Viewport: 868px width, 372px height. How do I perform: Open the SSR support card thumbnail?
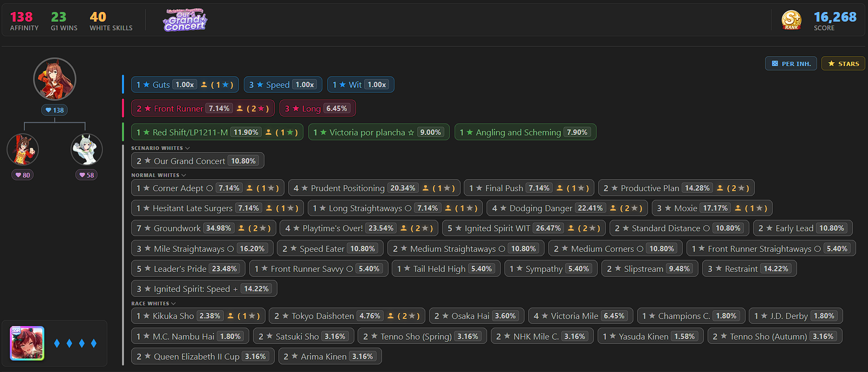[x=27, y=343]
